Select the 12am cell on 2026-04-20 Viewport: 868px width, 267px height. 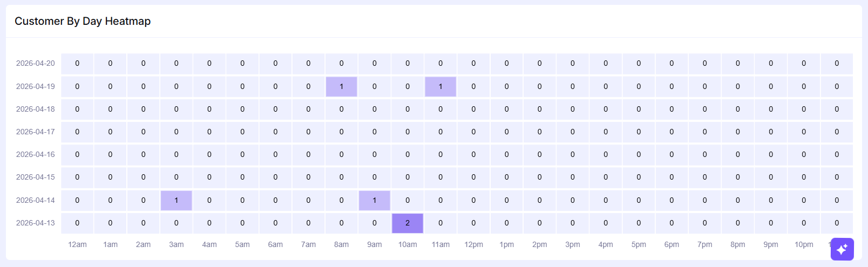(77, 64)
